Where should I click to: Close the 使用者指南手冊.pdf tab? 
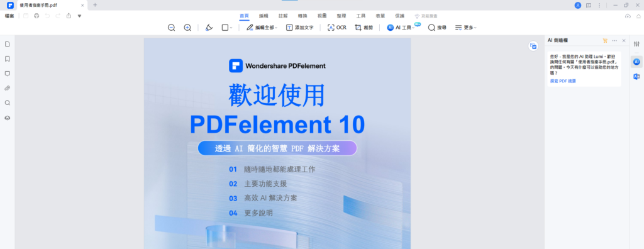point(82,5)
